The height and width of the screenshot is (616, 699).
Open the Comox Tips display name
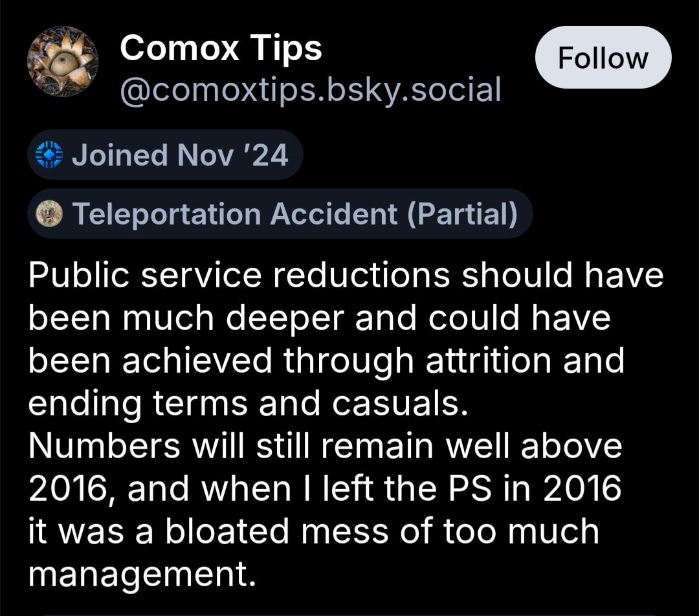point(221,48)
